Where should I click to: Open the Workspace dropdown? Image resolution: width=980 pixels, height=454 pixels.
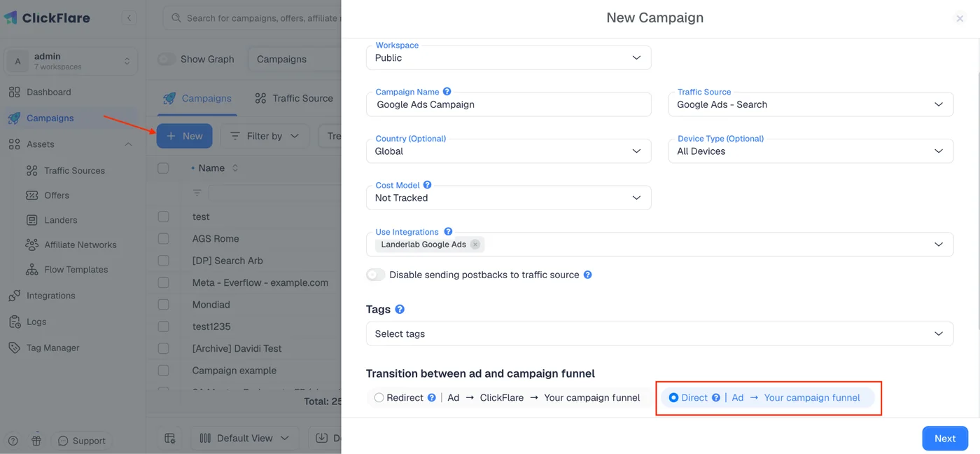509,57
